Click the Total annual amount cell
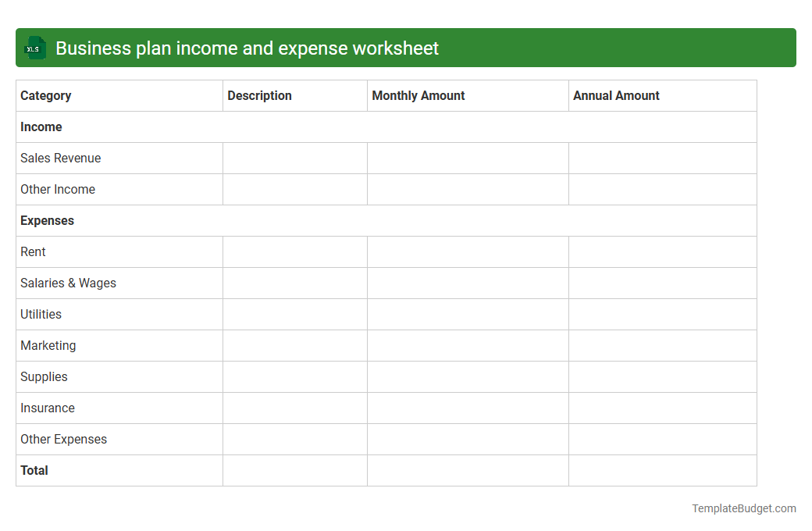Screen dimensions: 812x531 coord(662,470)
